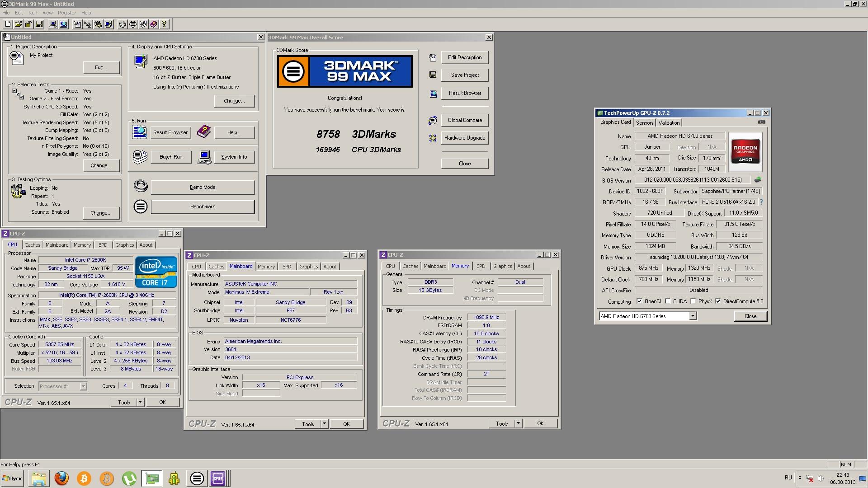Image resolution: width=868 pixels, height=488 pixels.
Task: Click Change... under Display and CPU Settings
Action: 234,101
